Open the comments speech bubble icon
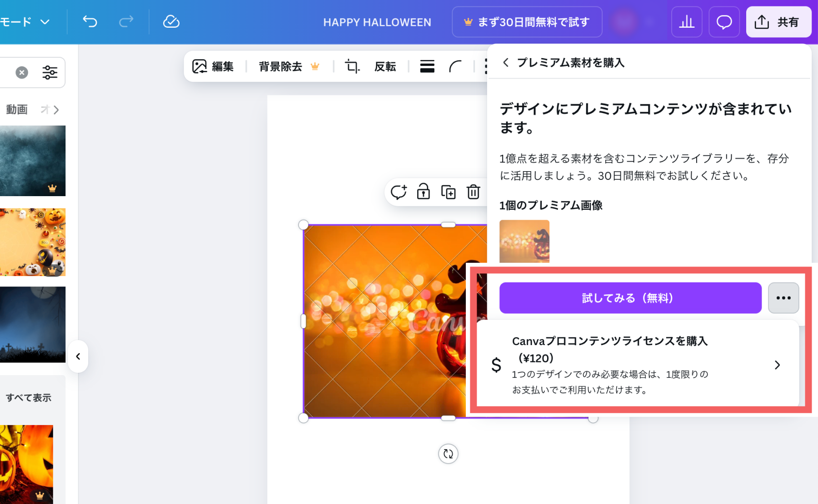818x504 pixels. pyautogui.click(x=724, y=22)
